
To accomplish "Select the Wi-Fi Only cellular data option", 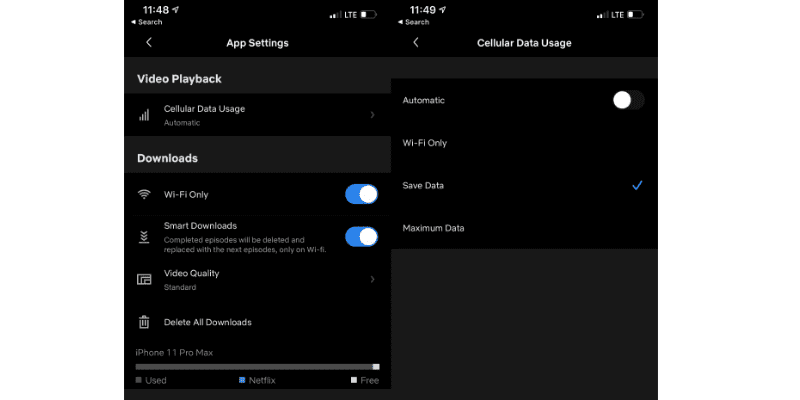I will [524, 143].
